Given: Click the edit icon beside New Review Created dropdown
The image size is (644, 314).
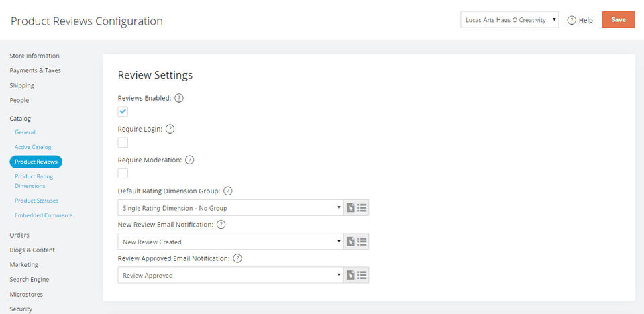Looking at the screenshot, I should [x=350, y=242].
